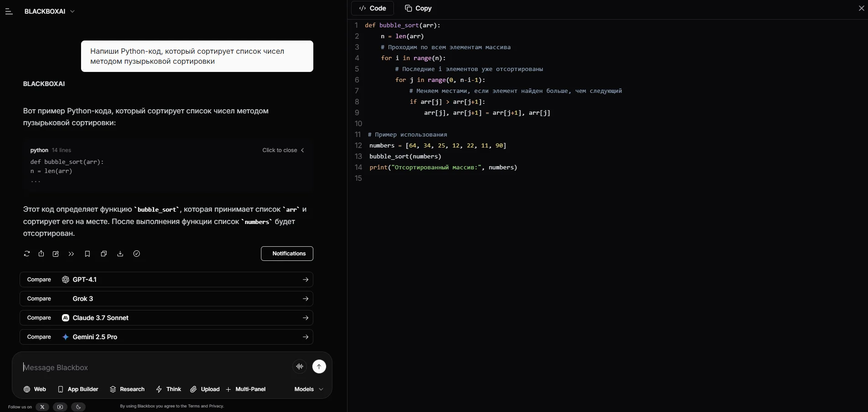Click the user prompt message bubble
Viewport: 868px width, 412px height.
point(197,56)
